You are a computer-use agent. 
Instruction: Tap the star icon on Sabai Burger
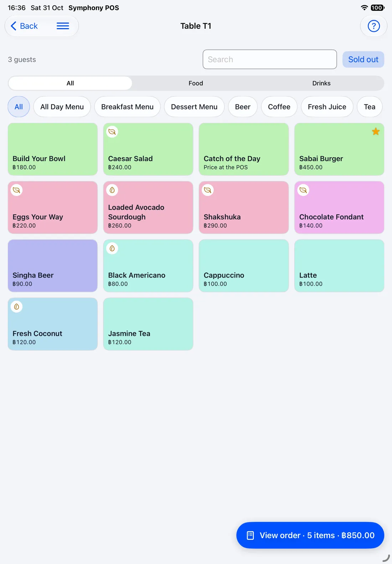376,131
